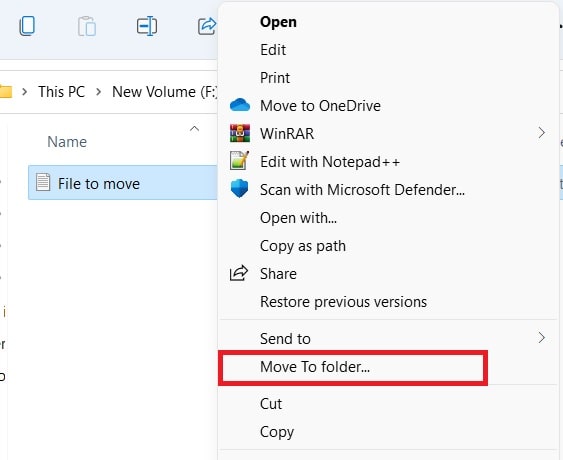Select Move To folder... entry
The width and height of the screenshot is (563, 460).
(x=387, y=367)
